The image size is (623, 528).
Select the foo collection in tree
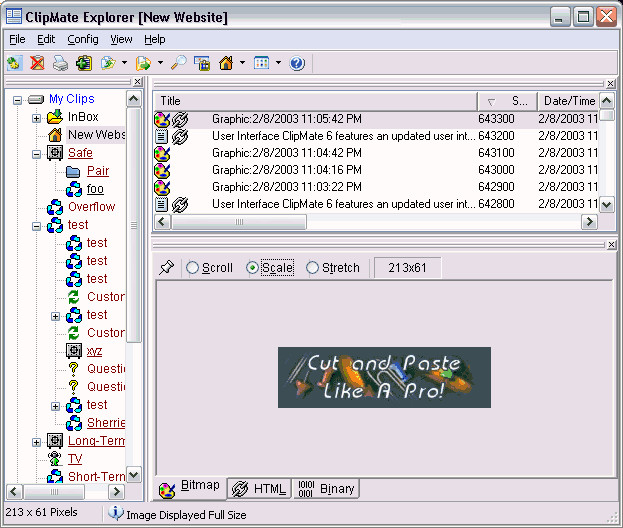point(95,189)
